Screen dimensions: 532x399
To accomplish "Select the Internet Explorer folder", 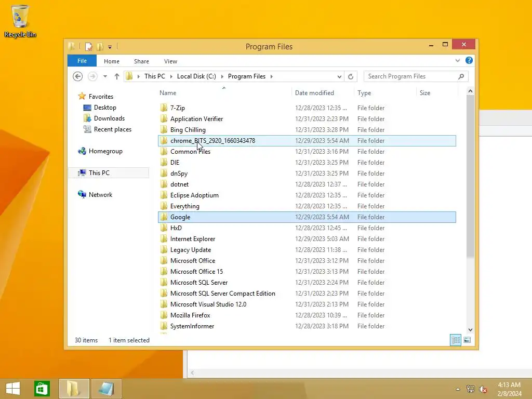I will point(307,239).
